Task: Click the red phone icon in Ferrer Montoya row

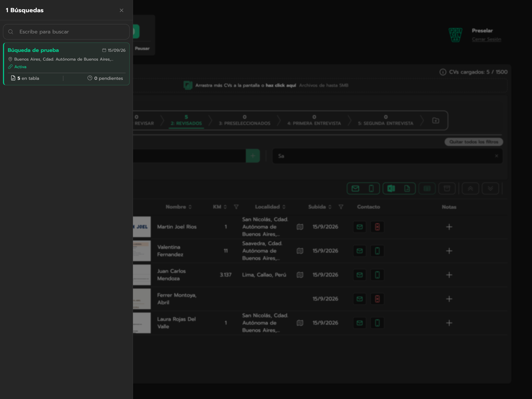Action: point(377,299)
